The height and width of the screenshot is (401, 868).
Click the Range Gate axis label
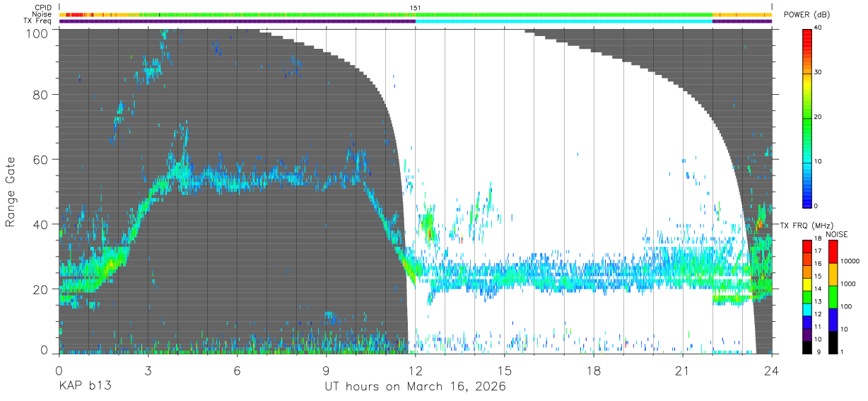coord(11,192)
